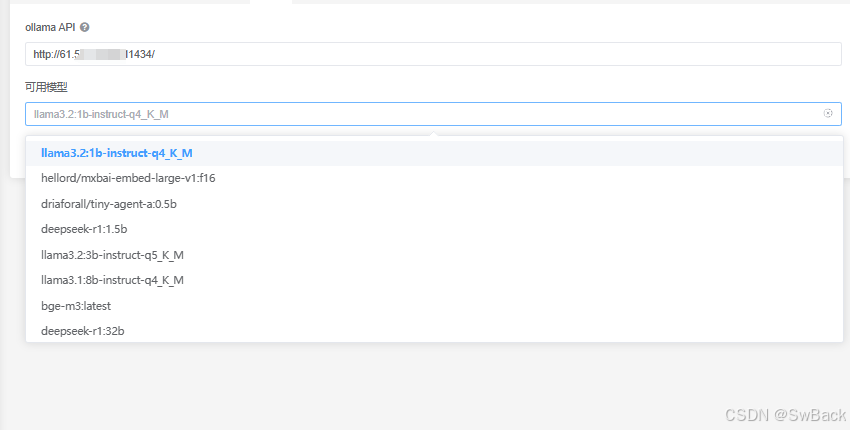
Task: Click the 可用模型 label text
Action: point(46,87)
